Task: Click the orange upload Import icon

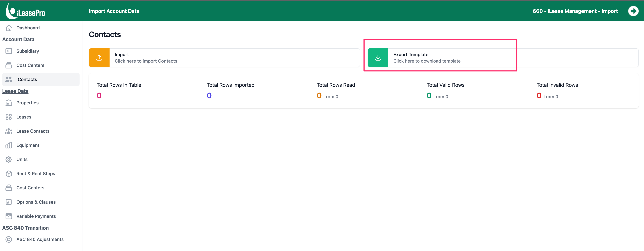Action: click(x=99, y=58)
